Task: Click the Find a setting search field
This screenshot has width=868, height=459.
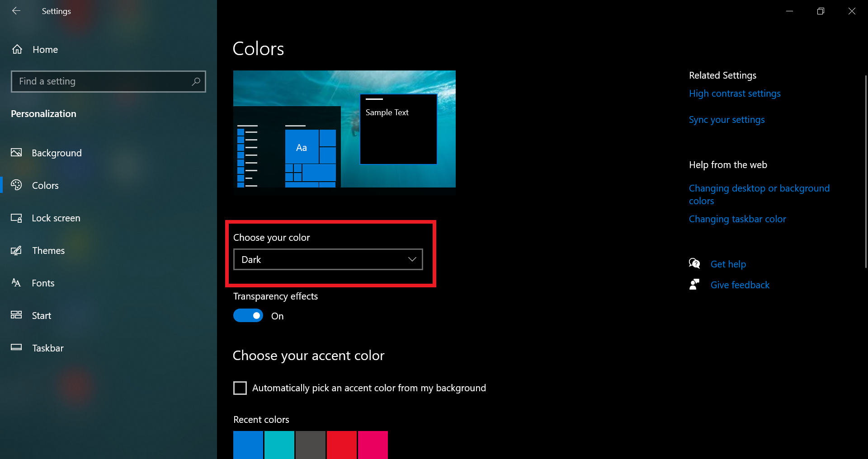Action: (x=108, y=81)
